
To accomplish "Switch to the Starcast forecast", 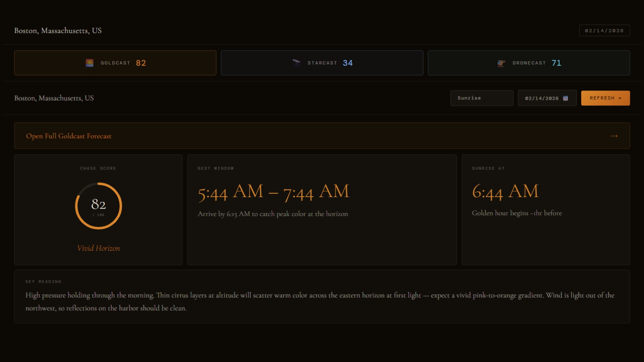I will pyautogui.click(x=322, y=62).
